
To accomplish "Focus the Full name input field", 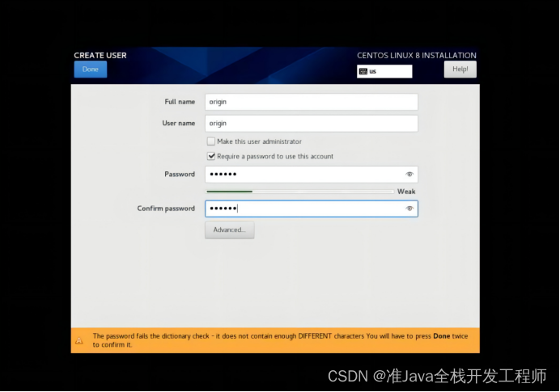I will tap(312, 102).
